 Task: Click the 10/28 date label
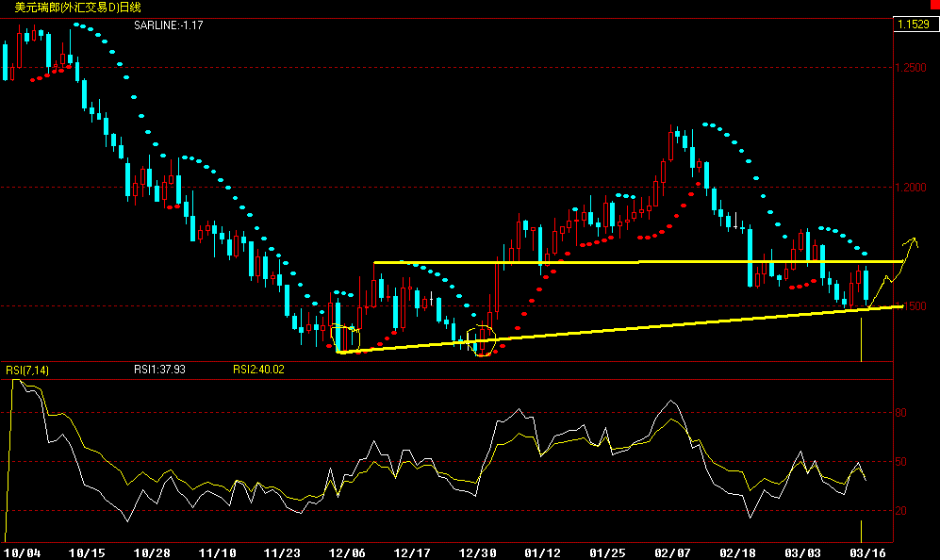coord(152,552)
